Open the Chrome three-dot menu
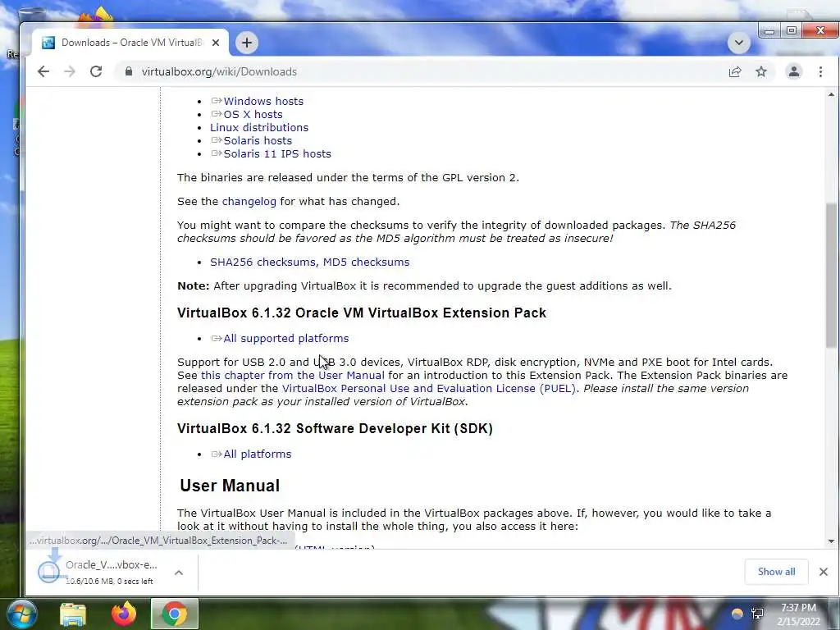 coord(820,71)
